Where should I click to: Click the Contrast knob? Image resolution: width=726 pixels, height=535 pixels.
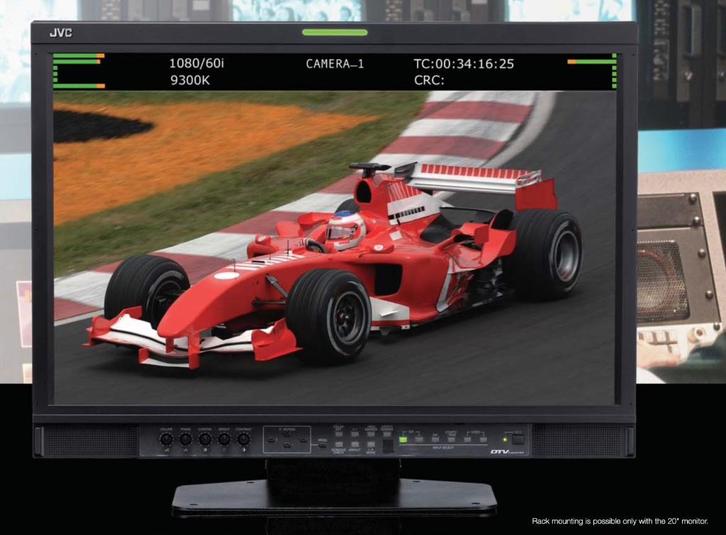(244, 439)
